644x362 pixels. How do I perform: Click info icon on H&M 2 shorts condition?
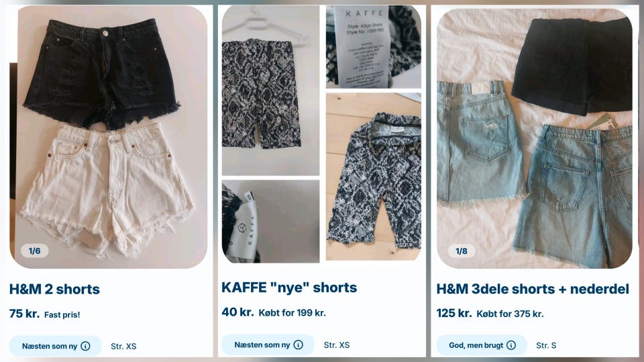click(85, 346)
